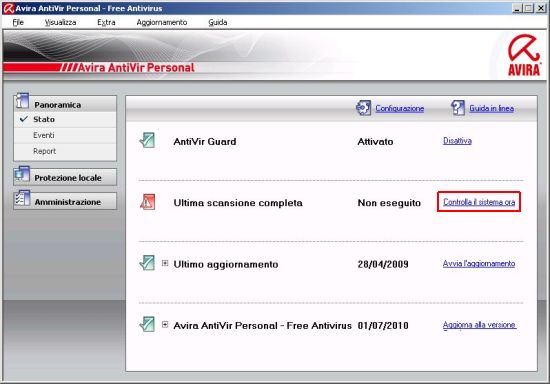Screen dimensions: 550x384
Task: Click the Non eseguito status text
Action: [389, 203]
